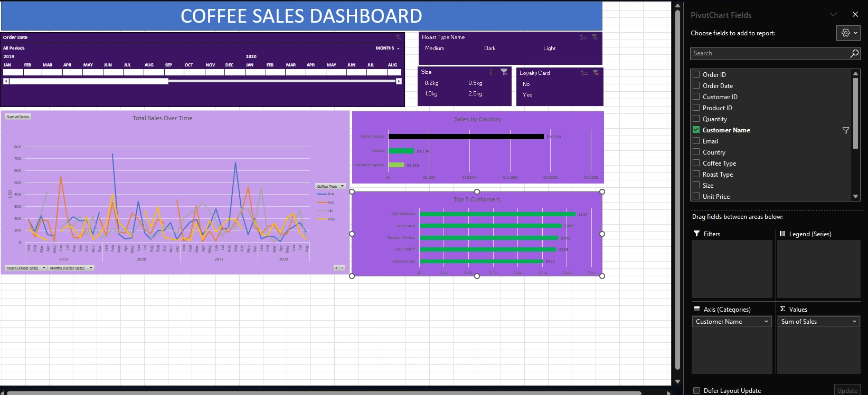Viewport: 868px width, 395px height.
Task: Click the timeline horizontal scroll thumb
Action: coord(89,81)
